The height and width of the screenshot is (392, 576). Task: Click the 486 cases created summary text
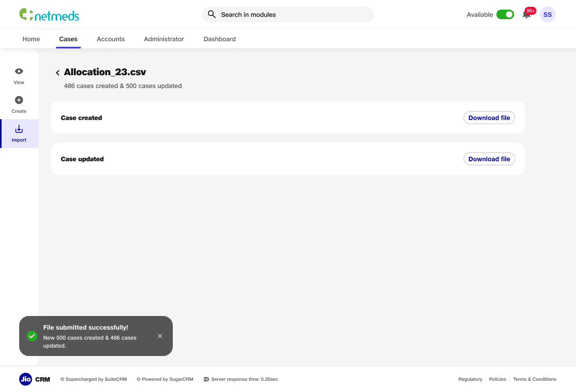coord(123,86)
